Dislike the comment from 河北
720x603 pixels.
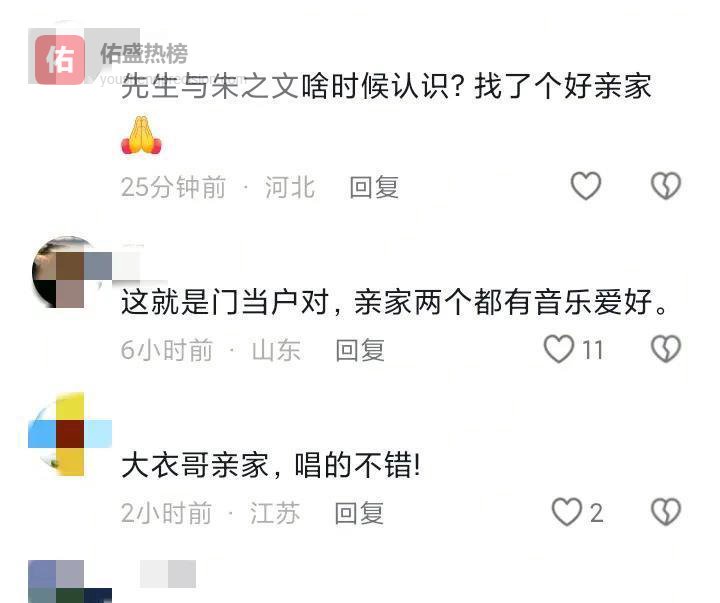click(666, 186)
